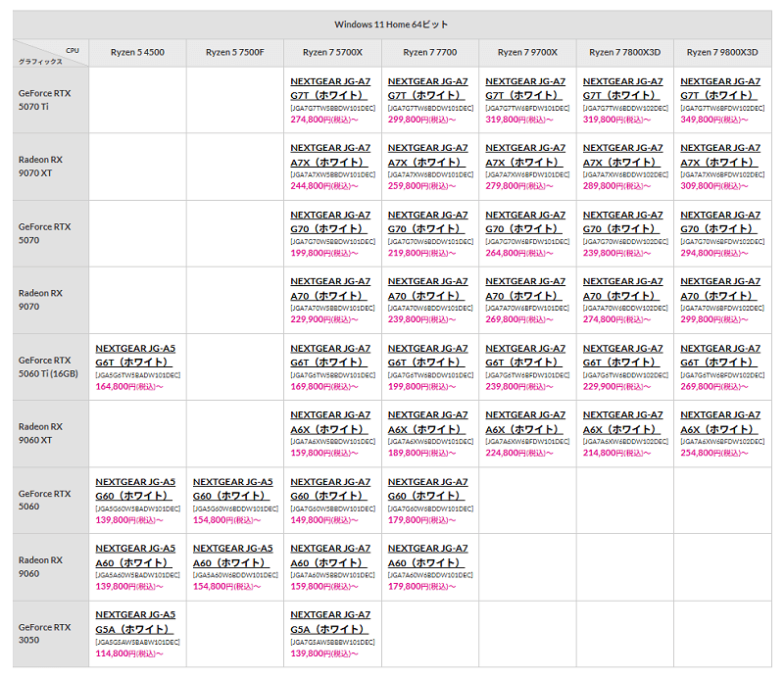Open JG-A5 A60 link under Ryzen 5 4500
Viewport: 784px width, 677px height.
[135, 555]
